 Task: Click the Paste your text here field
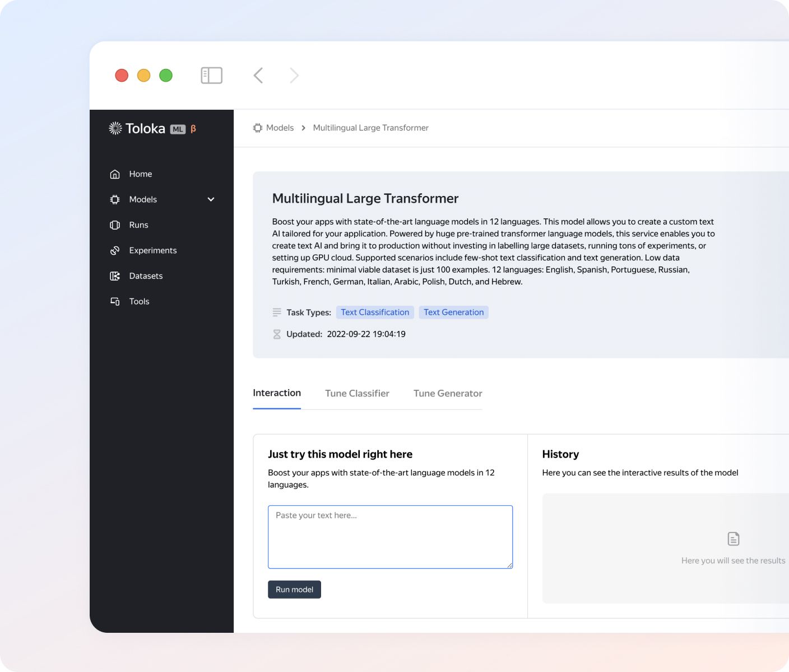tap(391, 537)
